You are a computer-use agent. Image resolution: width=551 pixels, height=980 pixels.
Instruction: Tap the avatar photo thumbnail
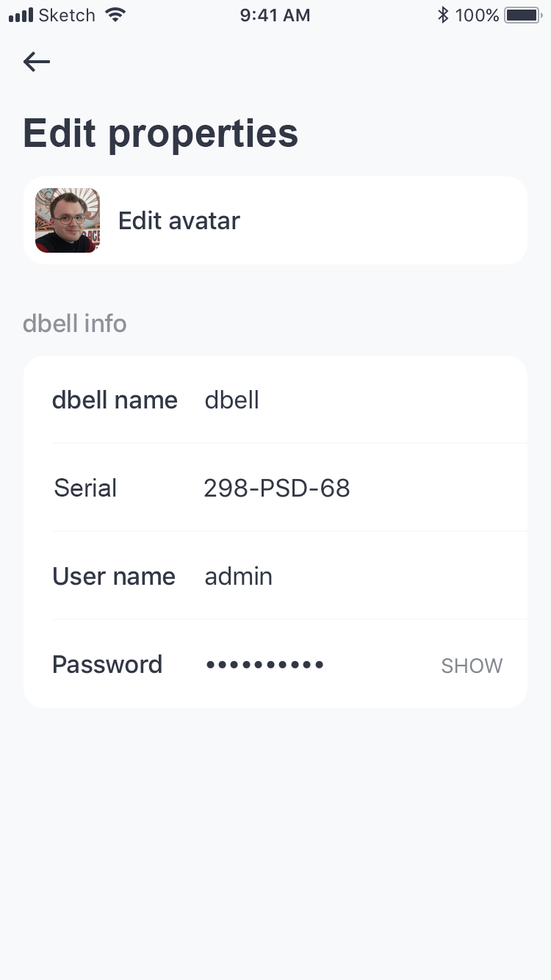pos(68,220)
